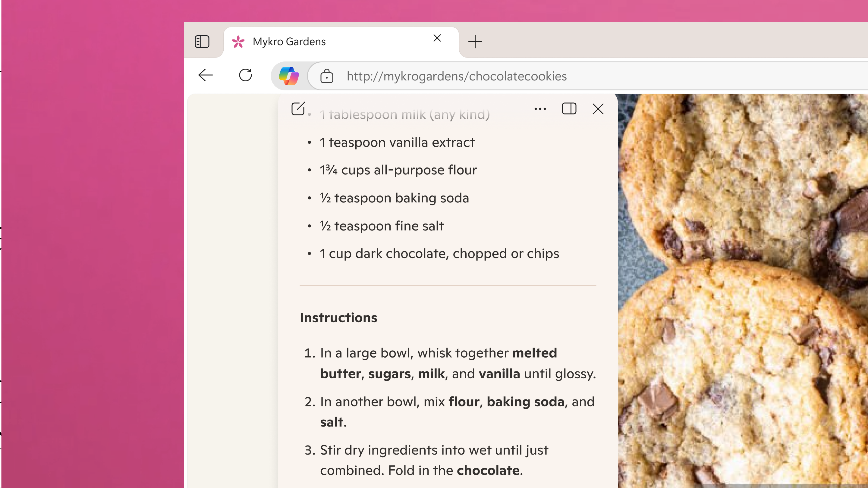The width and height of the screenshot is (868, 488).
Task: Click the dark chocolate ingredient line
Action: tap(439, 254)
